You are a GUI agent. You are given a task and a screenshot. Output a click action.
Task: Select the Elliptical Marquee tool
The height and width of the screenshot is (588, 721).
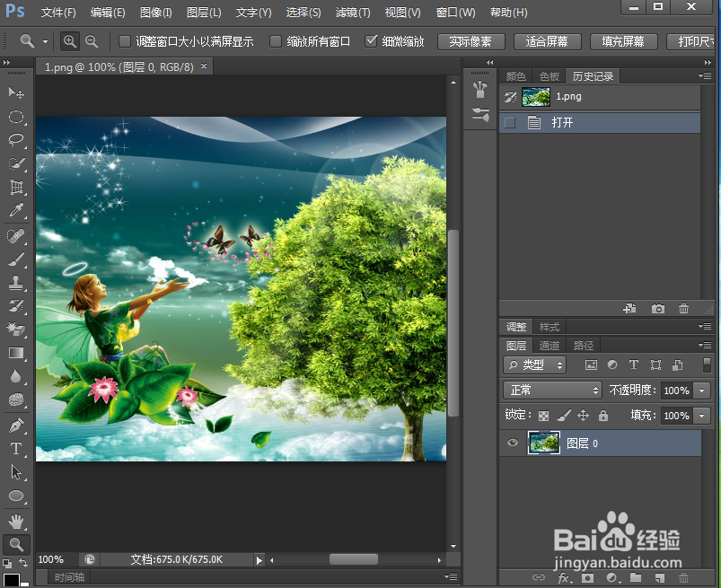point(16,117)
